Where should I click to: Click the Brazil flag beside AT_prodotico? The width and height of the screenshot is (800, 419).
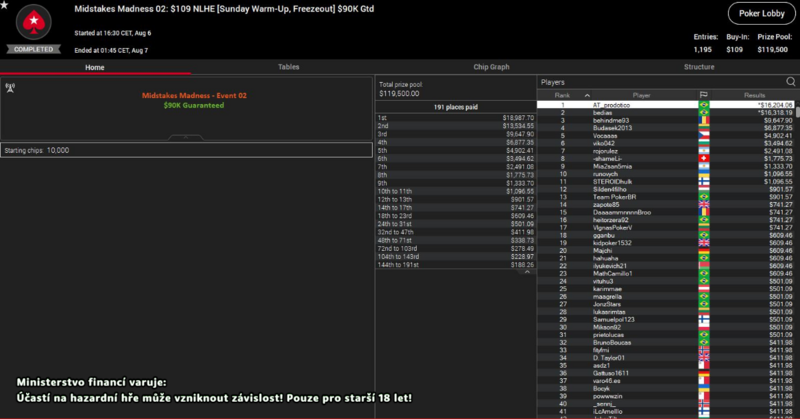coord(704,105)
